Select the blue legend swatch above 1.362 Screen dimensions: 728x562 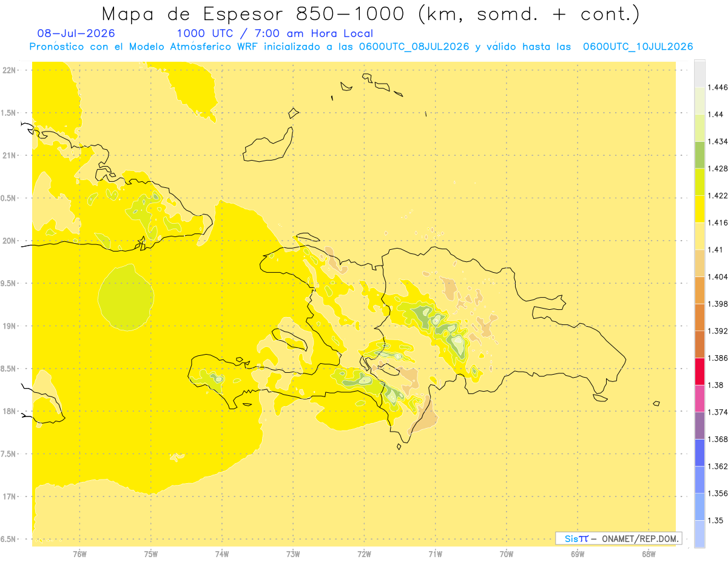(699, 452)
